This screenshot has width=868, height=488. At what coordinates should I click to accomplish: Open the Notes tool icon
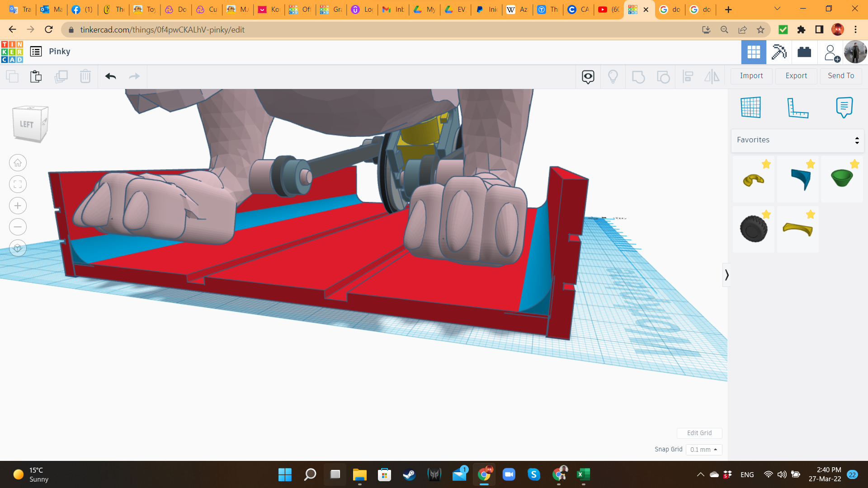[844, 108]
